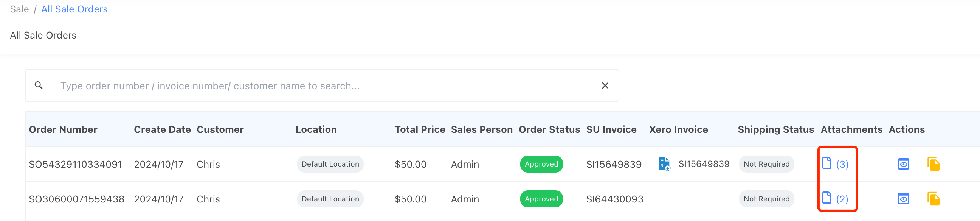Open attachments for order SO30600071559438
980x221 pixels.
tap(835, 199)
